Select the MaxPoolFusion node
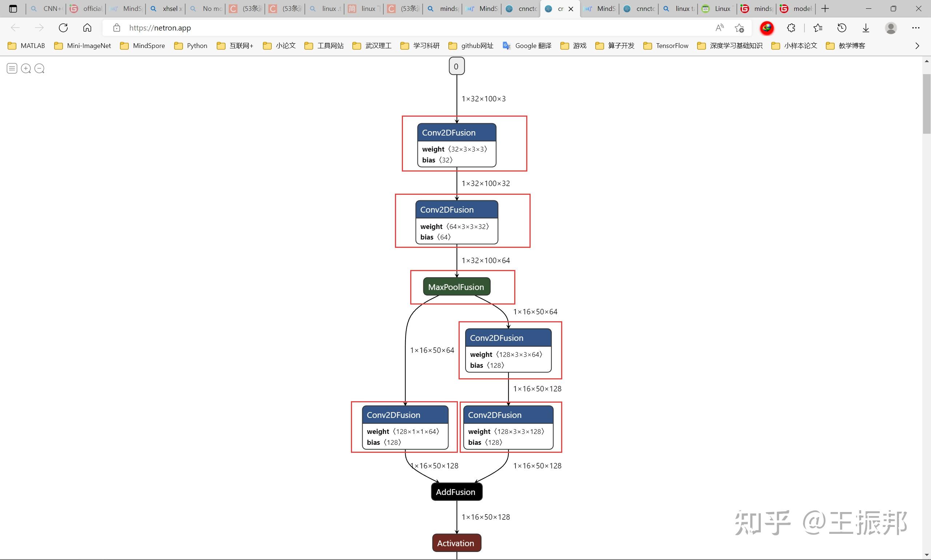This screenshot has width=931, height=560. (x=456, y=287)
